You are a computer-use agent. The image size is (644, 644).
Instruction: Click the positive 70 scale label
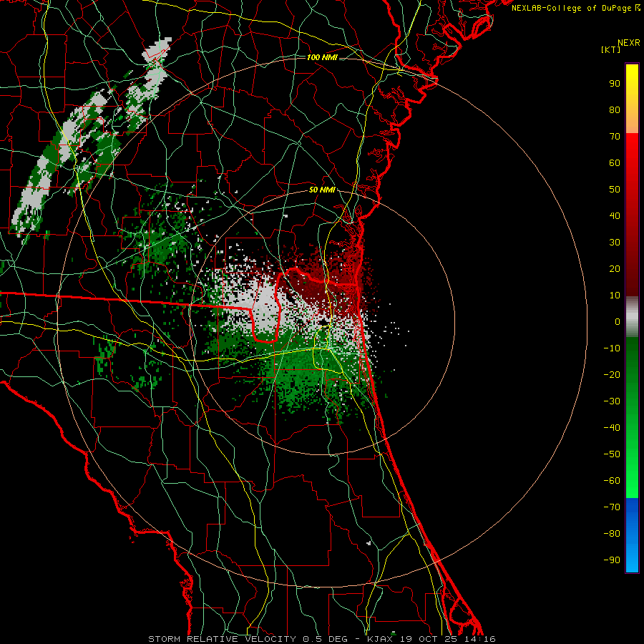coord(615,137)
